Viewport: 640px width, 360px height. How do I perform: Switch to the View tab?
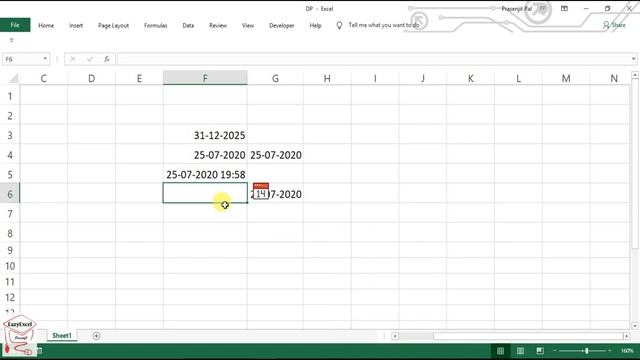tap(248, 25)
